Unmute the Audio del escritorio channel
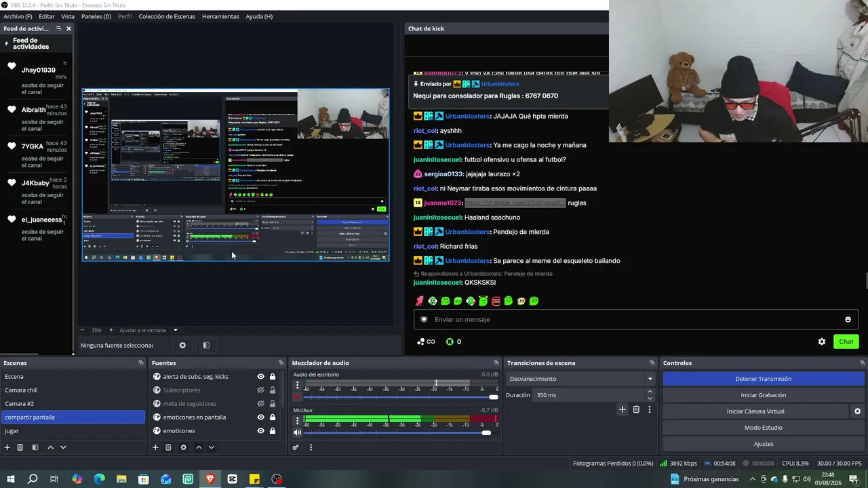Image resolution: width=868 pixels, height=488 pixels. pos(297,396)
